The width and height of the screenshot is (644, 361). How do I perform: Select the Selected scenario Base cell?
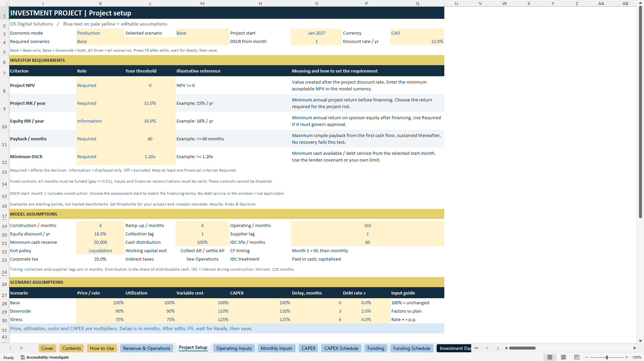point(202,33)
